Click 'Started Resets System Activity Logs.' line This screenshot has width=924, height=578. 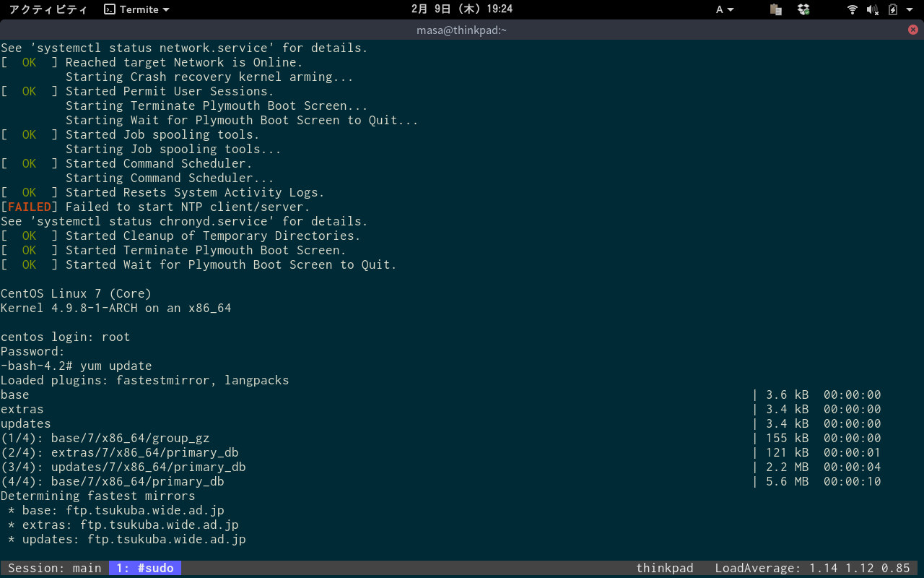click(x=195, y=192)
